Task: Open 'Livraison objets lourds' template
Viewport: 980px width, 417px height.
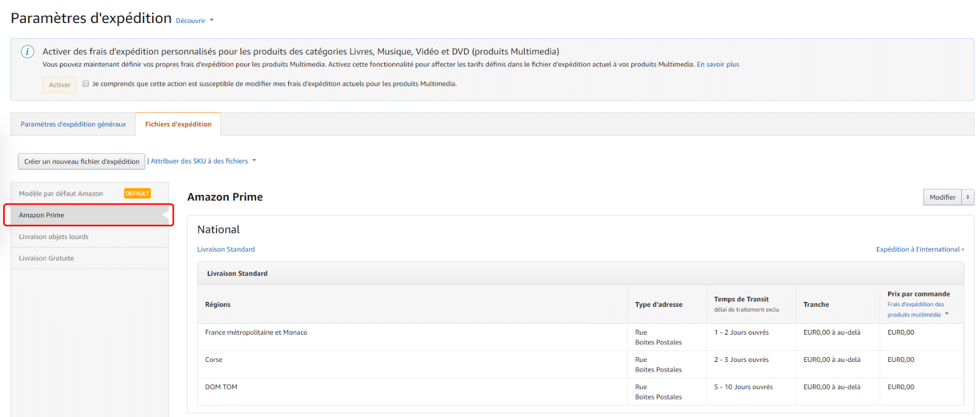Action: pyautogui.click(x=90, y=237)
